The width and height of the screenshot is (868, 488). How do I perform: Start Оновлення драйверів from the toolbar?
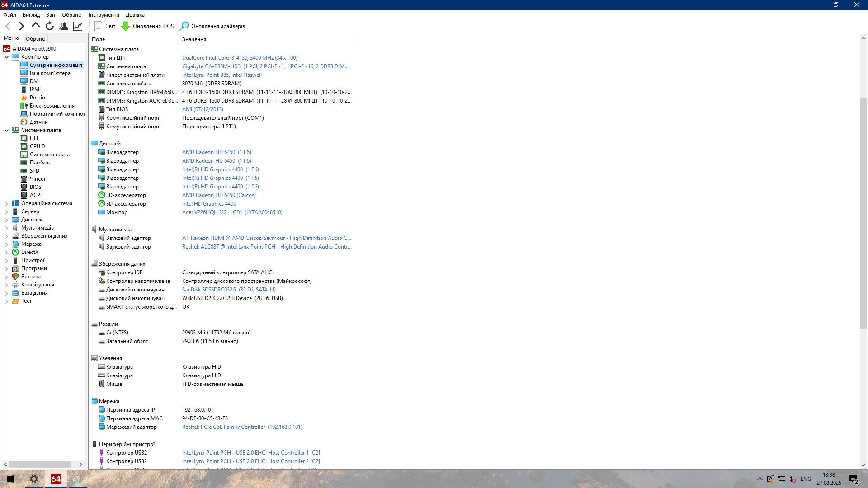click(x=212, y=26)
